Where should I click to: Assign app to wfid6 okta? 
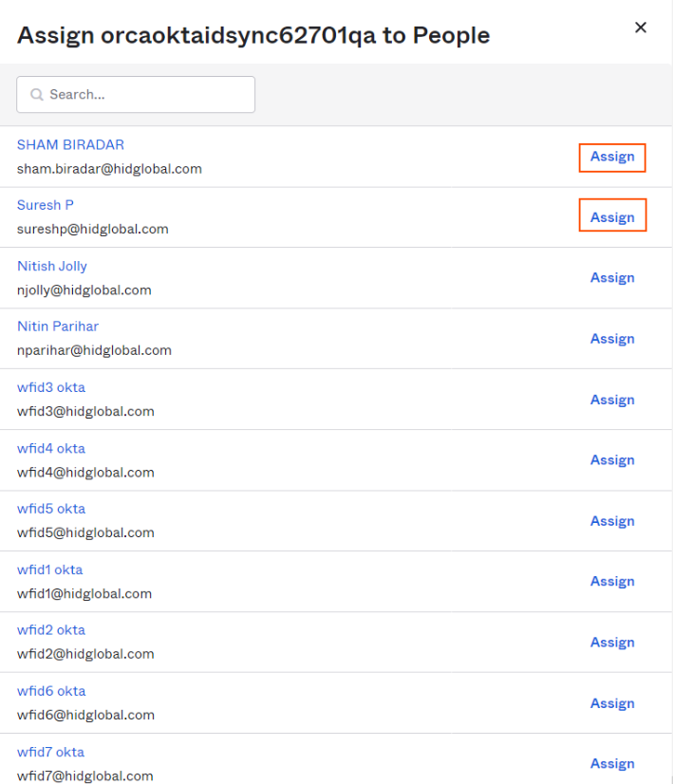(x=612, y=703)
